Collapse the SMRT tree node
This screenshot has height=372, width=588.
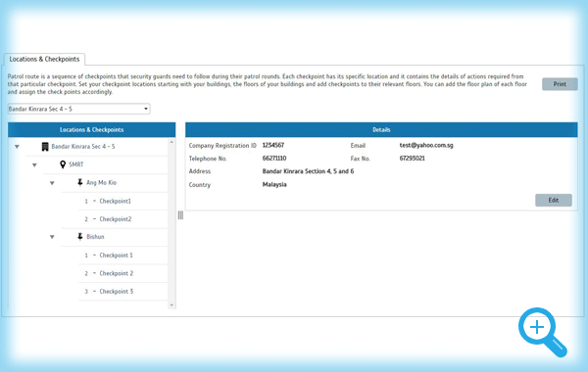(34, 164)
